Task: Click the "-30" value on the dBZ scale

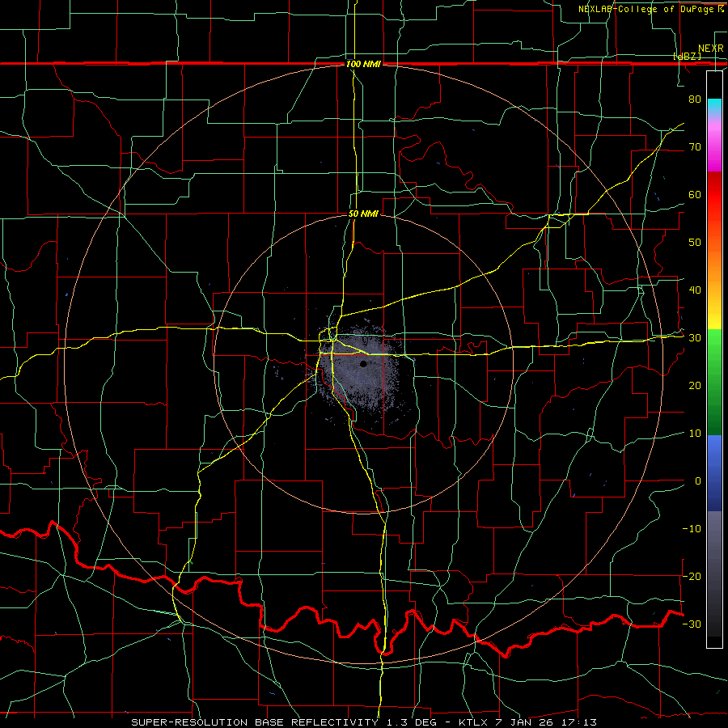Action: pyautogui.click(x=692, y=624)
